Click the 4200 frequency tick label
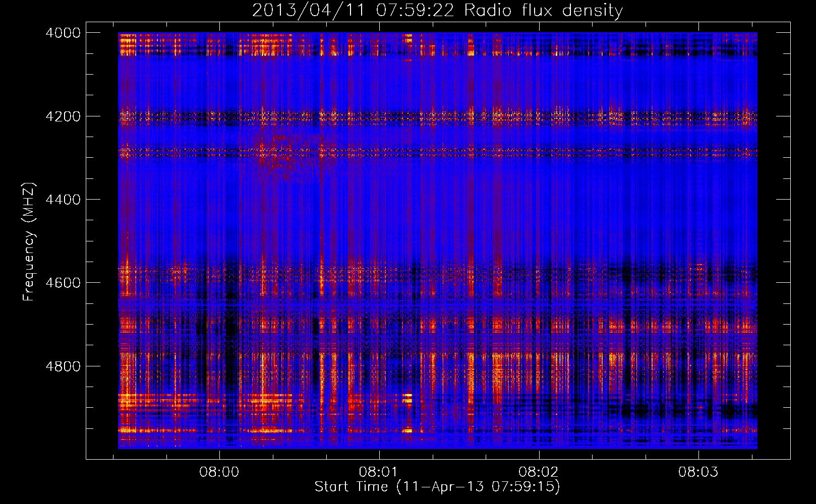Viewport: 816px width, 504px height. (x=63, y=116)
